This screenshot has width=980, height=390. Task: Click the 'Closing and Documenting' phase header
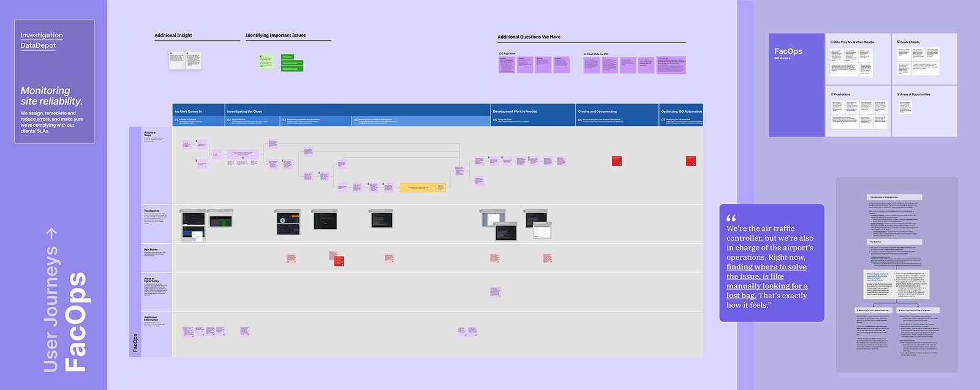tap(617, 110)
